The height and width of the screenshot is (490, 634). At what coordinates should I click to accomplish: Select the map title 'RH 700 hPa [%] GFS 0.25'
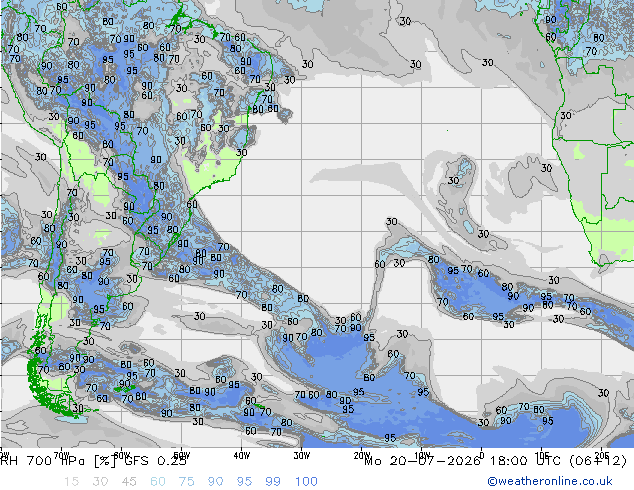(x=94, y=461)
